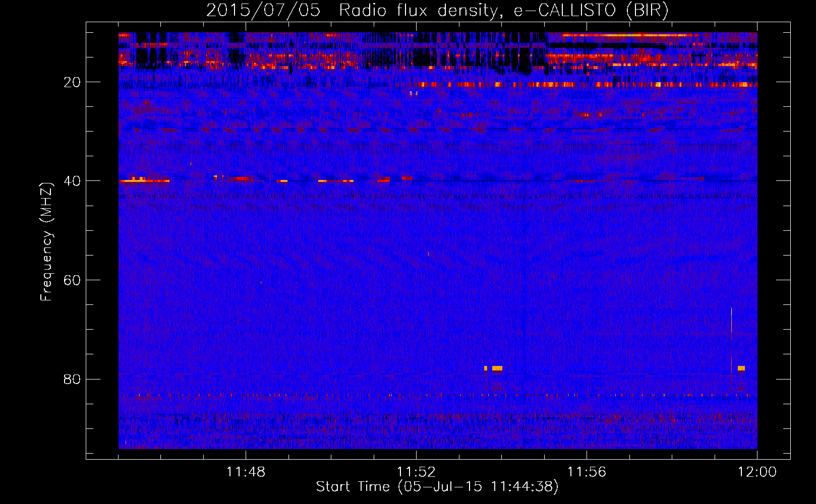Click the 'Frequency (MHZ)' axis label
Image resolution: width=816 pixels, height=504 pixels.
(46, 242)
